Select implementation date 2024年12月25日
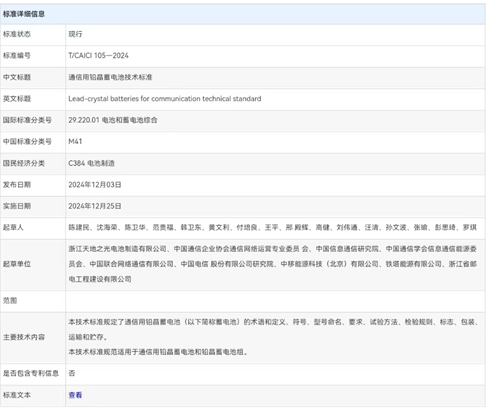The height and width of the screenshot is (408, 487). (x=95, y=206)
